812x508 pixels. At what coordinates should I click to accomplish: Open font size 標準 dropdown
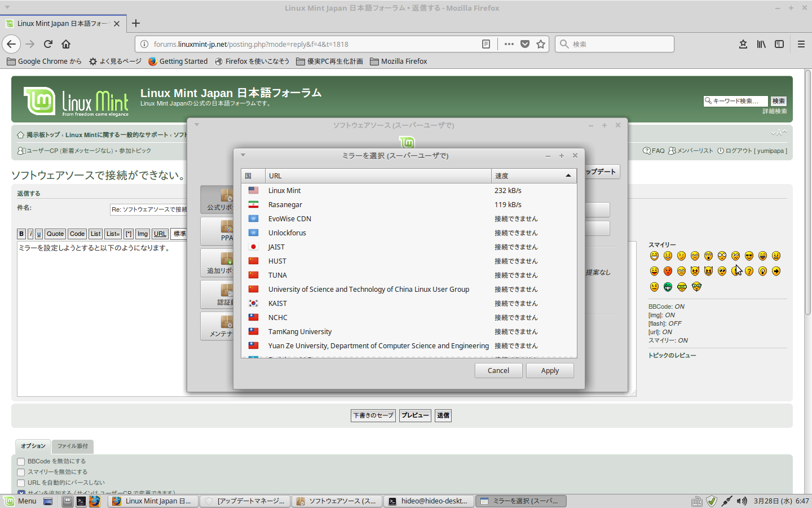point(180,234)
